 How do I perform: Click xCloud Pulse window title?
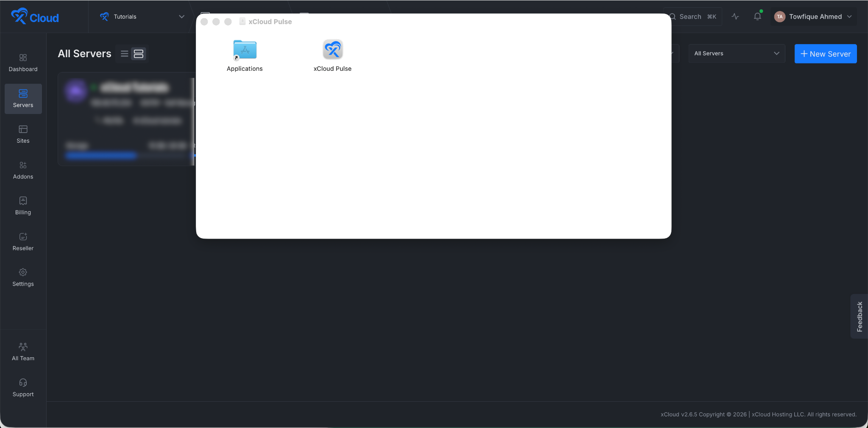(270, 22)
